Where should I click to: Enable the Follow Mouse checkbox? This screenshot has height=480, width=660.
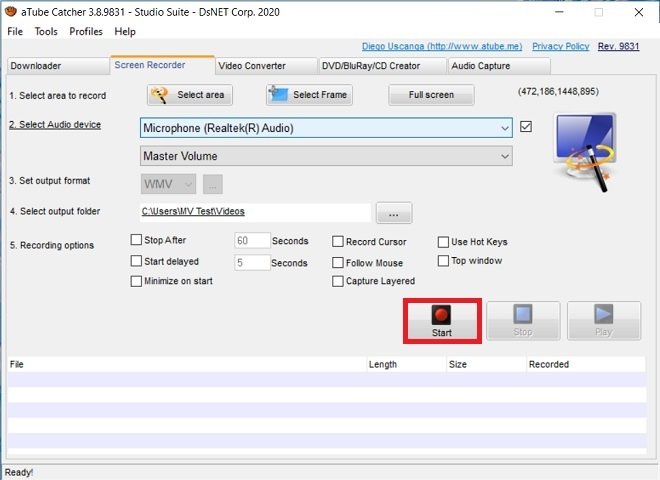click(338, 263)
